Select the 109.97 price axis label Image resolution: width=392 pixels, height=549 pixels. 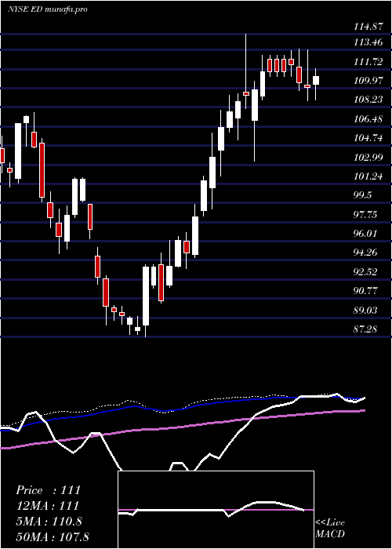click(x=367, y=81)
